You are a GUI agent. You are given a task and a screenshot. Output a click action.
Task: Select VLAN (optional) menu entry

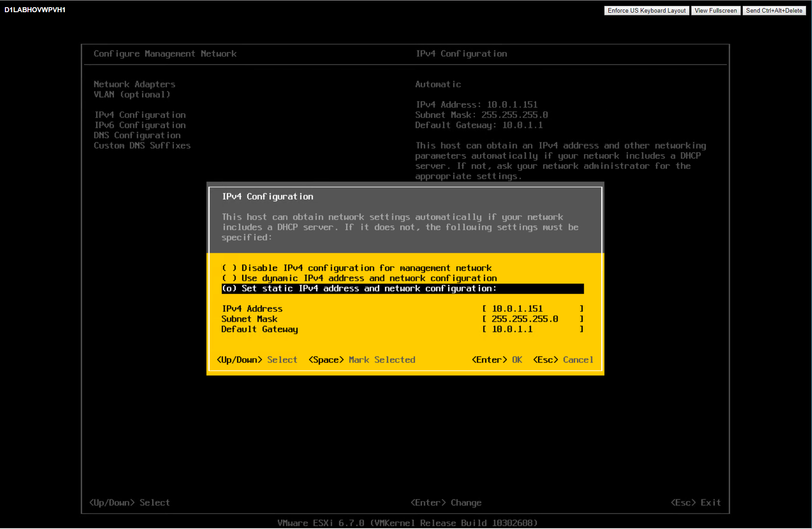click(132, 95)
